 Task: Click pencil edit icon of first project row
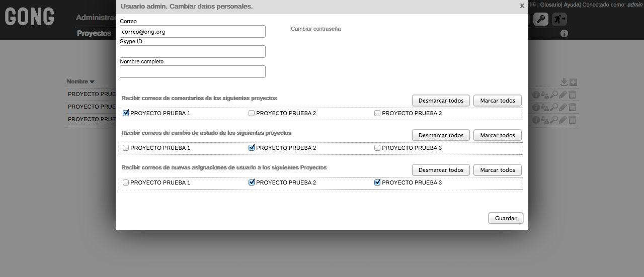(563, 95)
